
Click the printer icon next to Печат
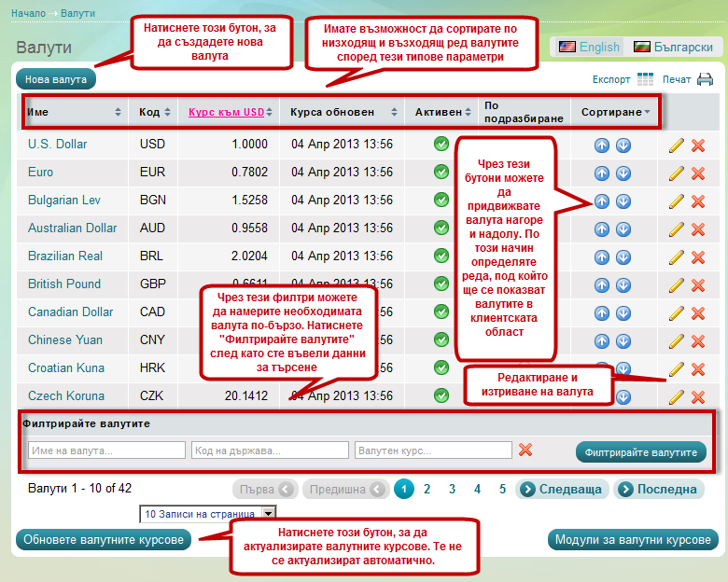point(705,79)
